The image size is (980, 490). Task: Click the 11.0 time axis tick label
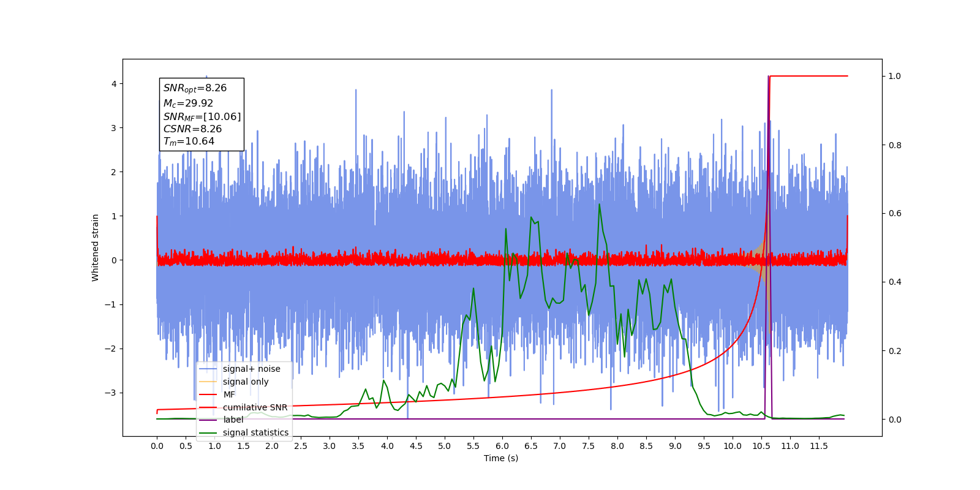(x=790, y=446)
